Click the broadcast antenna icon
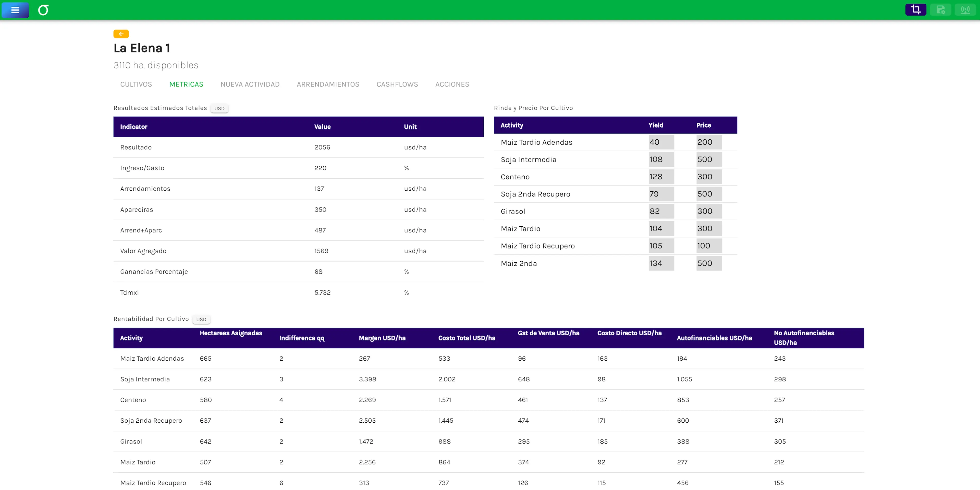980x490 pixels. [965, 9]
